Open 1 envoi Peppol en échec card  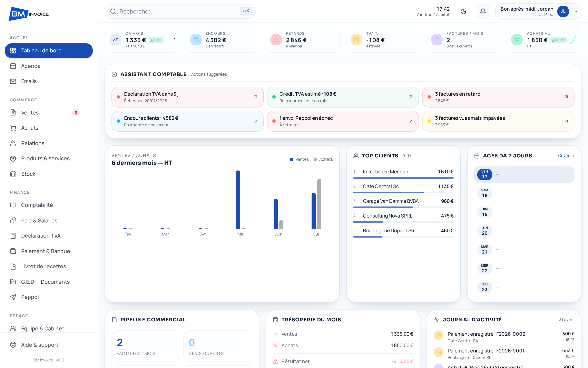coord(343,121)
